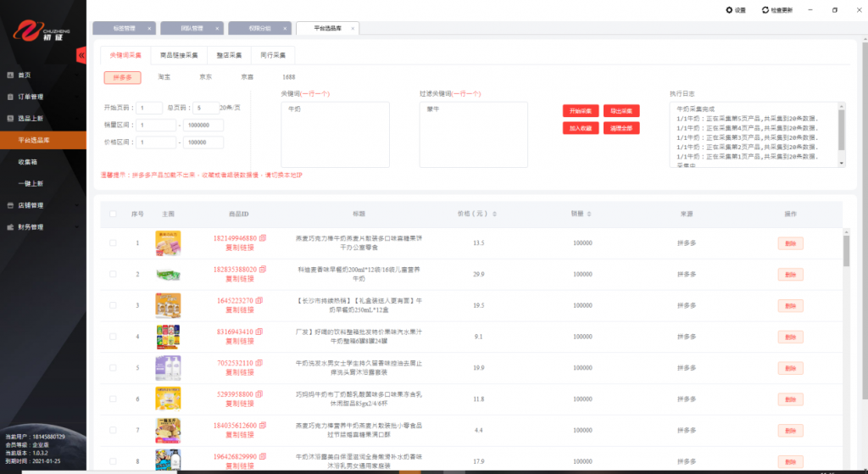The height and width of the screenshot is (474, 868).
Task: Click the 设置 gear icon
Action: tap(729, 10)
